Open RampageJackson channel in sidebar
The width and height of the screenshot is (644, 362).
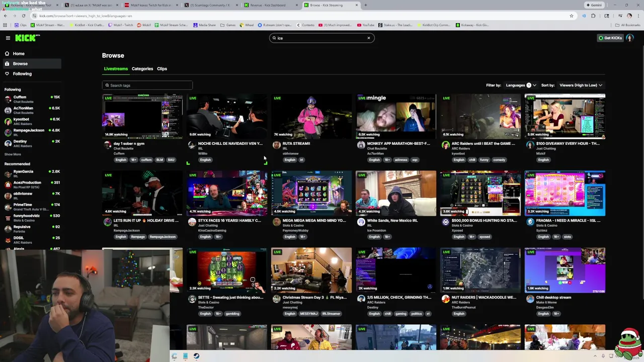pyautogui.click(x=31, y=132)
